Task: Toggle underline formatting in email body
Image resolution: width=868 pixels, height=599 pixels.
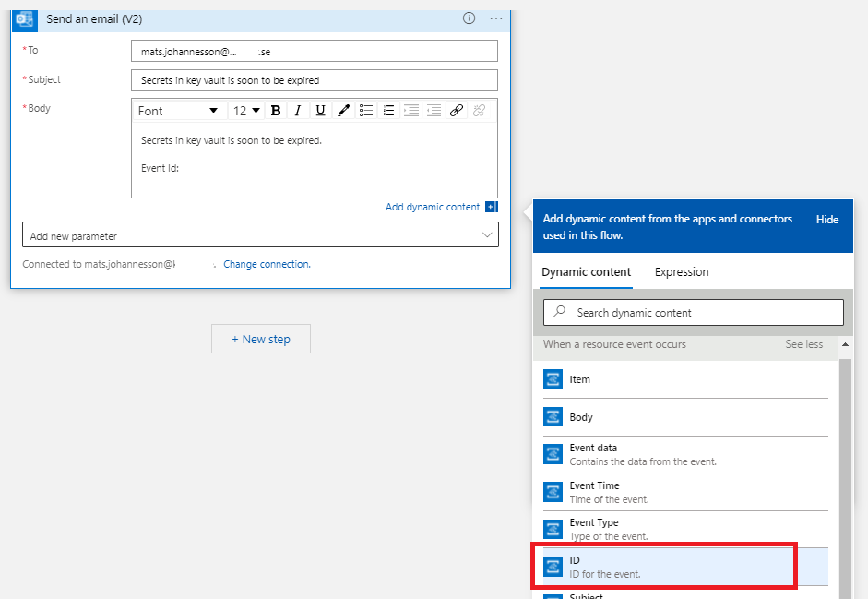Action: (x=320, y=111)
